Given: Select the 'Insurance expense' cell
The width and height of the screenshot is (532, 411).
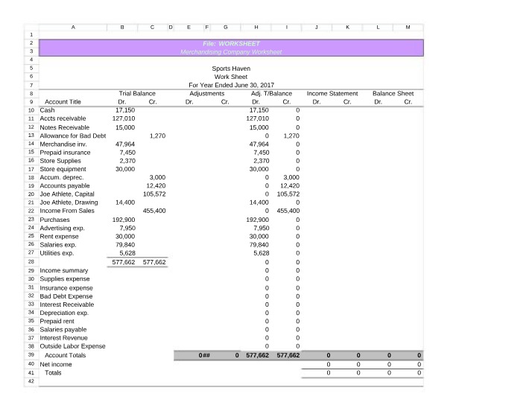Looking at the screenshot, I should (66, 288).
